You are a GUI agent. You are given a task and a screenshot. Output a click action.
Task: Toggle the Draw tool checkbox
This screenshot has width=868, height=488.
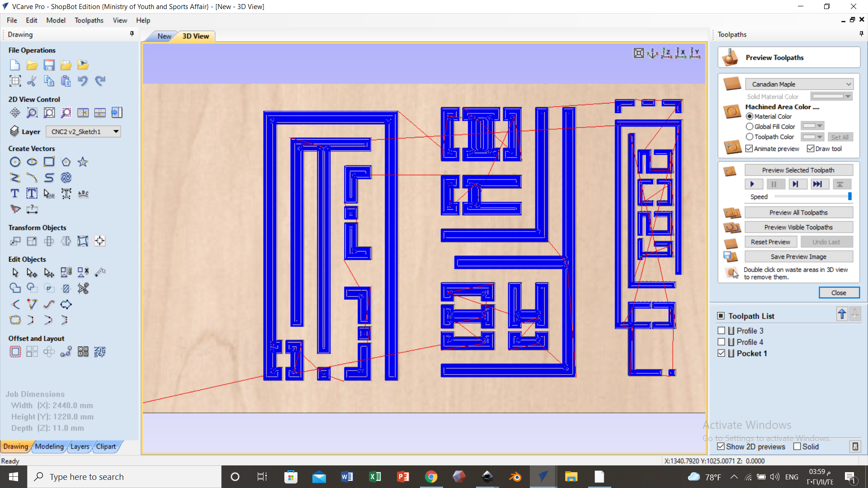[x=811, y=149]
